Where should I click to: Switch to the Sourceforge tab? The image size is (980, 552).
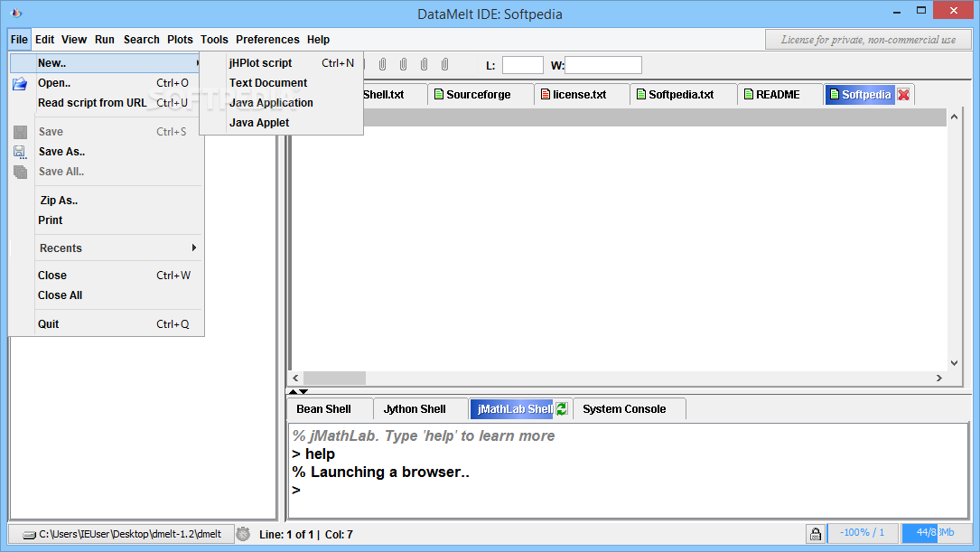[x=480, y=94]
